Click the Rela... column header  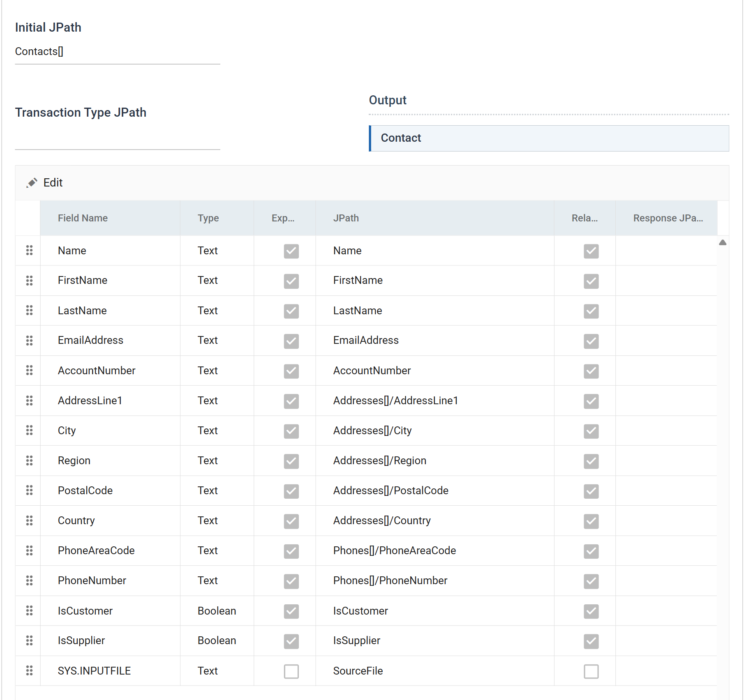(585, 218)
